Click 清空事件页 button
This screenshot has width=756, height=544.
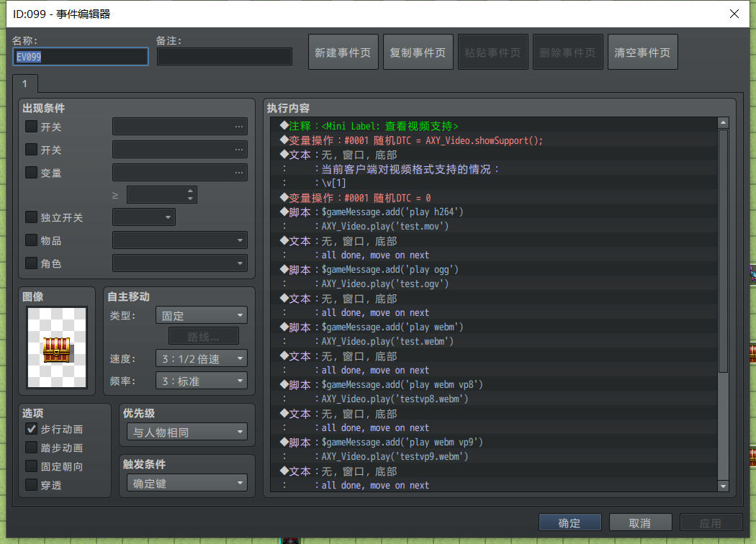point(643,52)
